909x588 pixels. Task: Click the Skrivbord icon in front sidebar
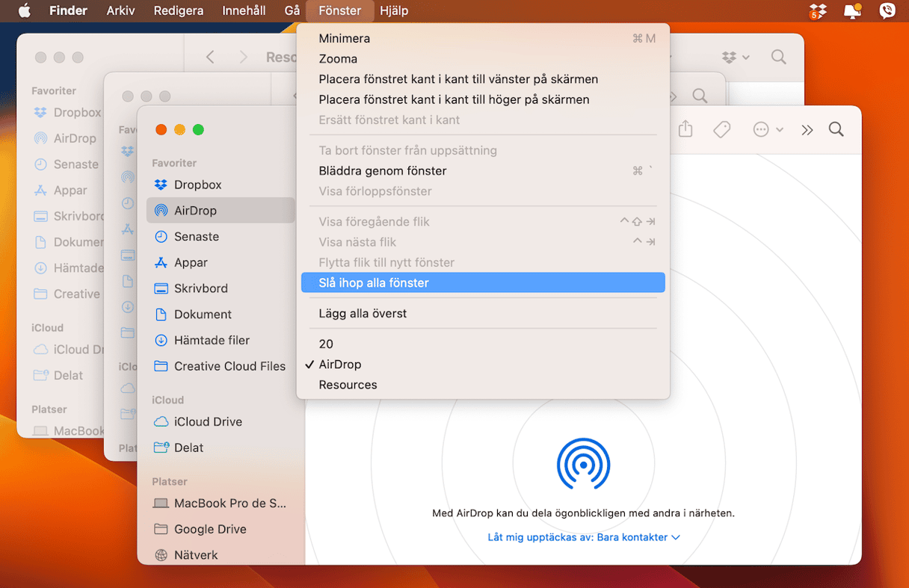tap(160, 288)
